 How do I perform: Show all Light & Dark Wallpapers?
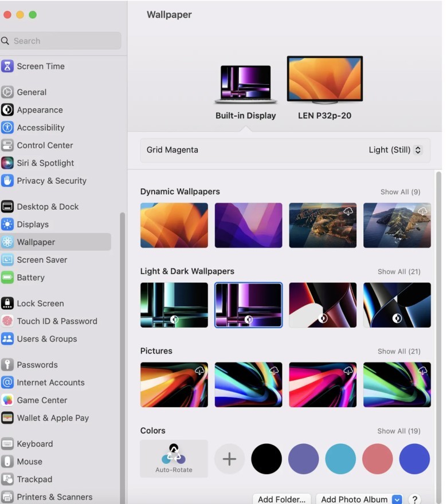[x=399, y=271]
